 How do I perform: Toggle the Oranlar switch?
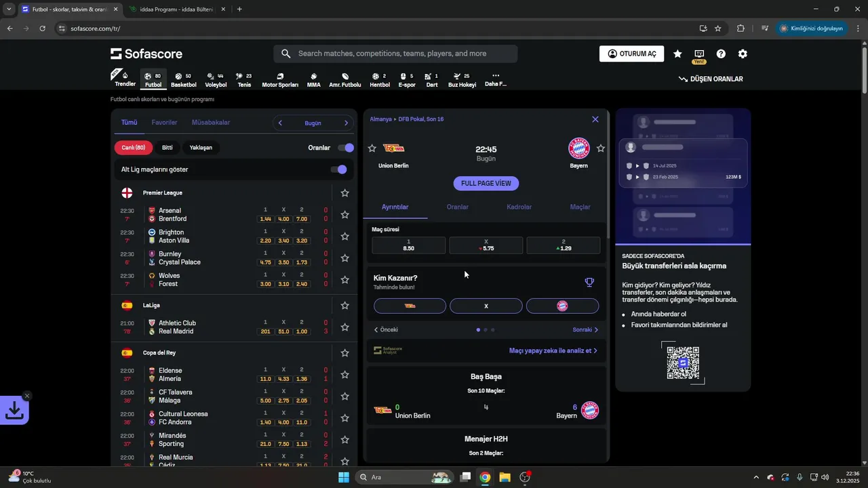[x=345, y=148]
